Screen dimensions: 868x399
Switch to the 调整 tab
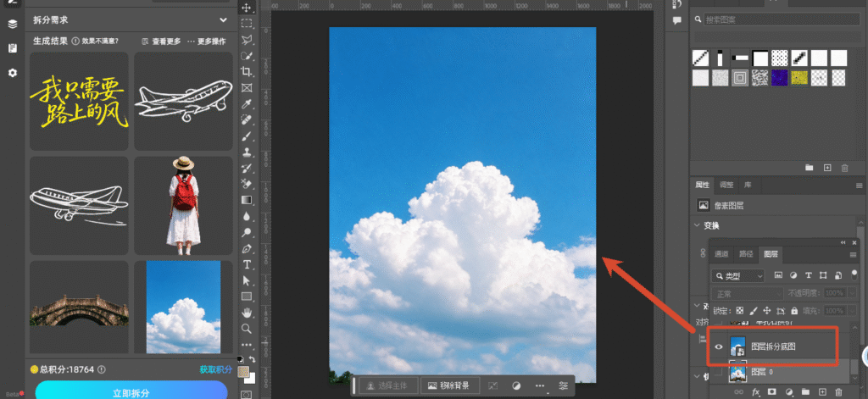click(726, 185)
